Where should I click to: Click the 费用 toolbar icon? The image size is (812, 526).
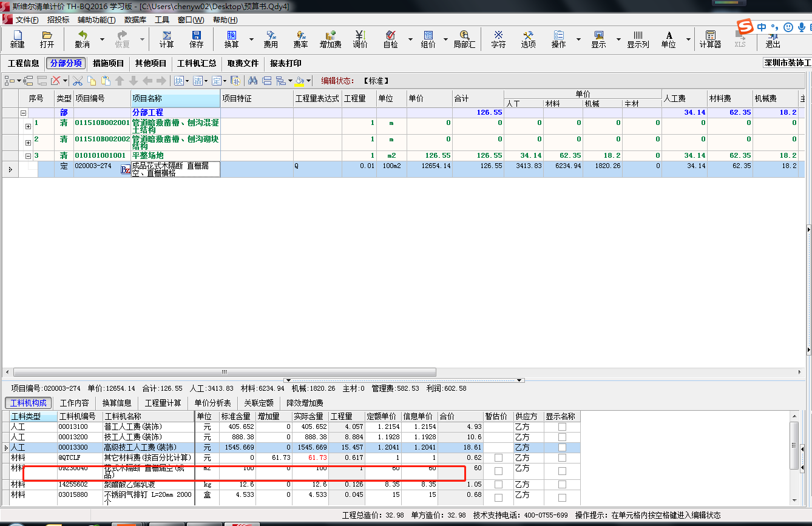tap(271, 39)
